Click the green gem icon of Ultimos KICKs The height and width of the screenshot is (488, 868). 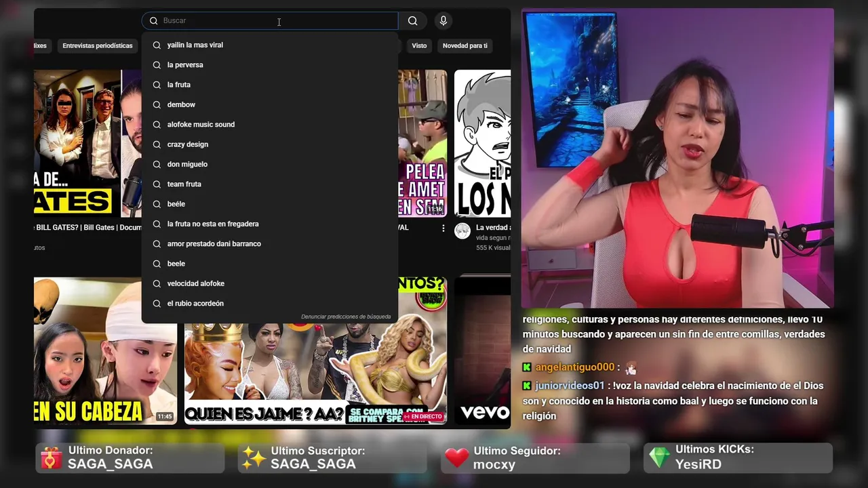[659, 457]
